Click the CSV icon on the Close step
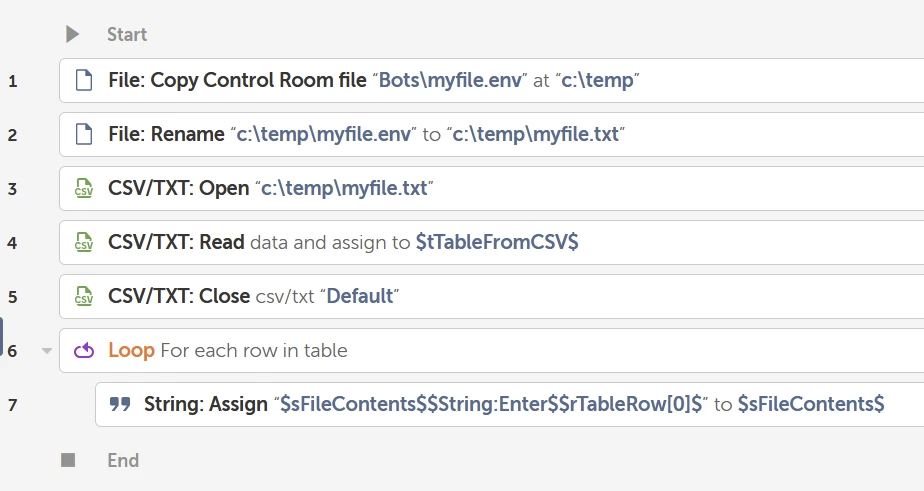The image size is (924, 491). (x=85, y=296)
